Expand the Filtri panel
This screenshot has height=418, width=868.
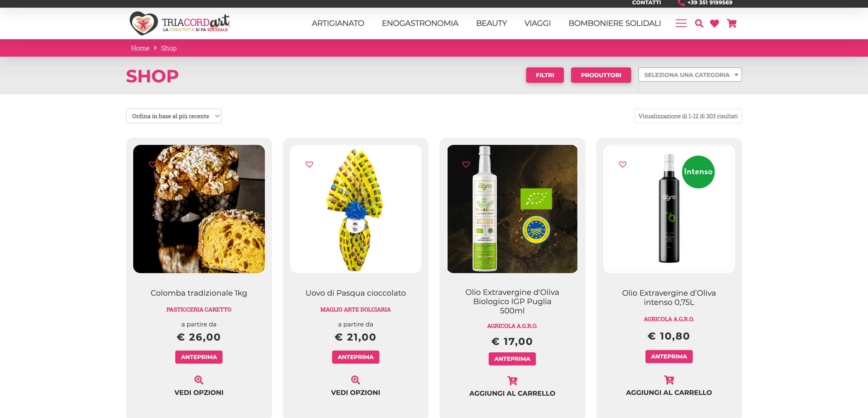(x=545, y=75)
